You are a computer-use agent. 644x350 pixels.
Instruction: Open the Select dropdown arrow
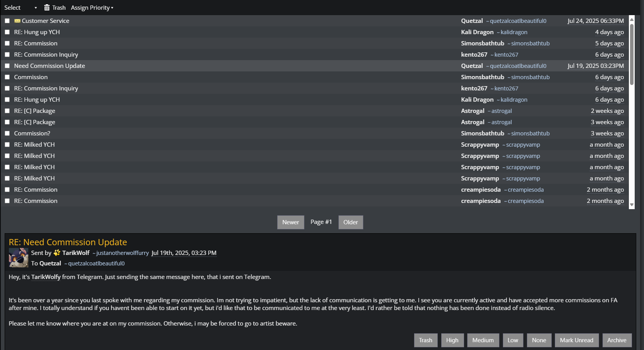click(36, 8)
